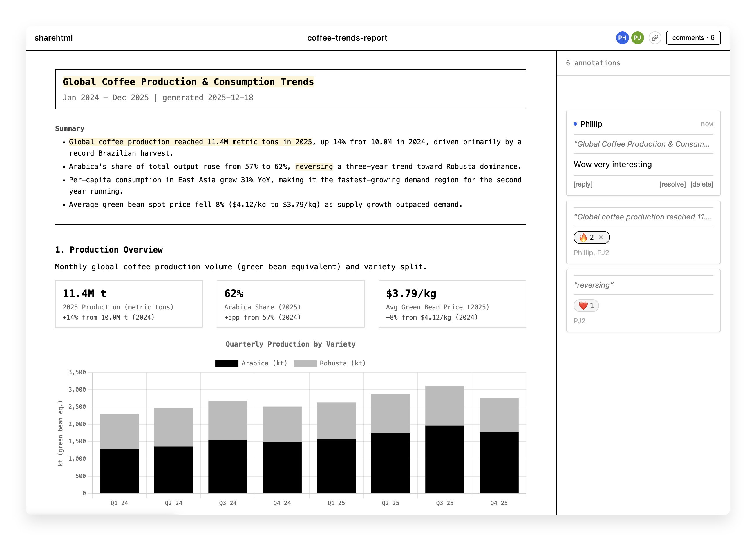
Task: Click the PJ user avatar
Action: tap(637, 38)
